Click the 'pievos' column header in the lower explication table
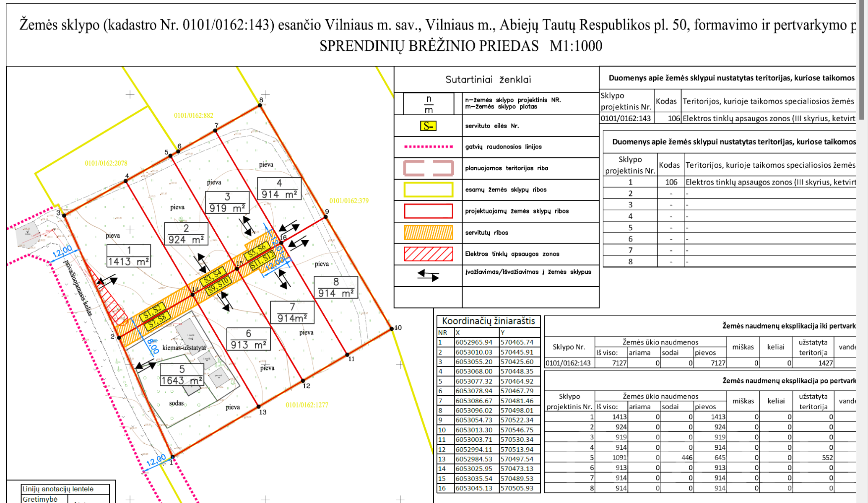The width and height of the screenshot is (868, 503). pos(705,407)
